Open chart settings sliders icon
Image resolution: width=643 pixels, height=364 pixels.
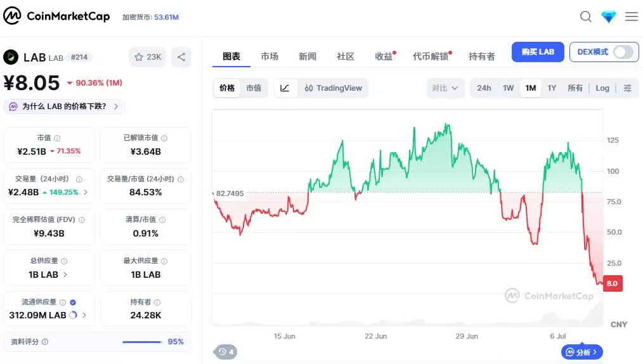(x=627, y=88)
